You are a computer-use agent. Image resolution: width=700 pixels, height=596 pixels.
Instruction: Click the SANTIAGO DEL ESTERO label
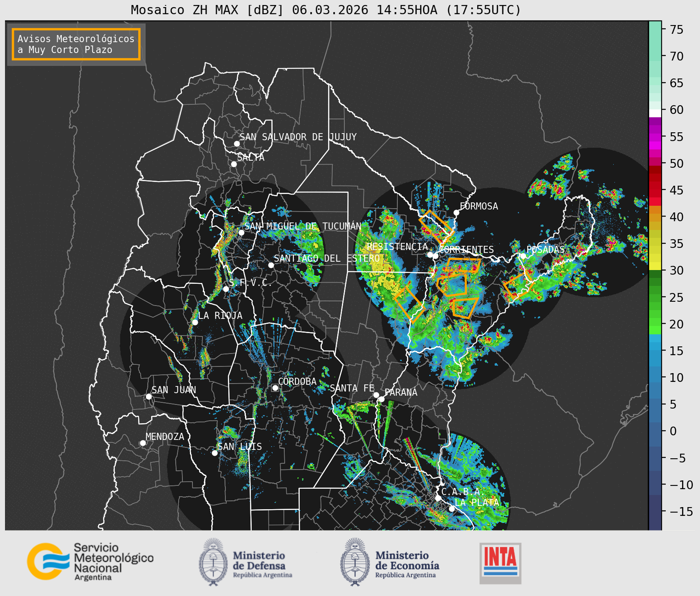[x=327, y=258]
